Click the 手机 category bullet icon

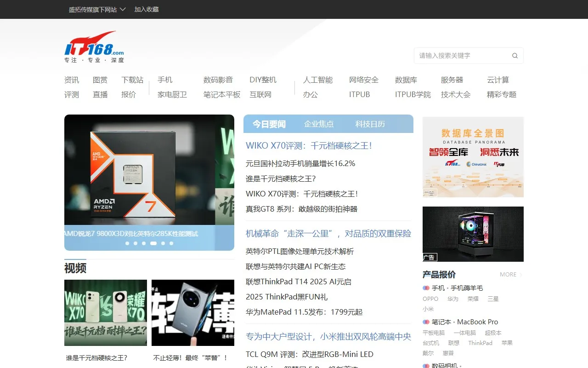click(426, 288)
